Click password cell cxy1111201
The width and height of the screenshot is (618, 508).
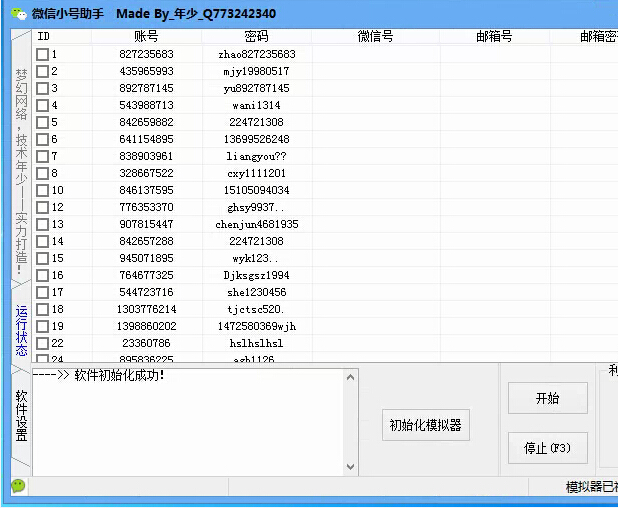click(257, 173)
